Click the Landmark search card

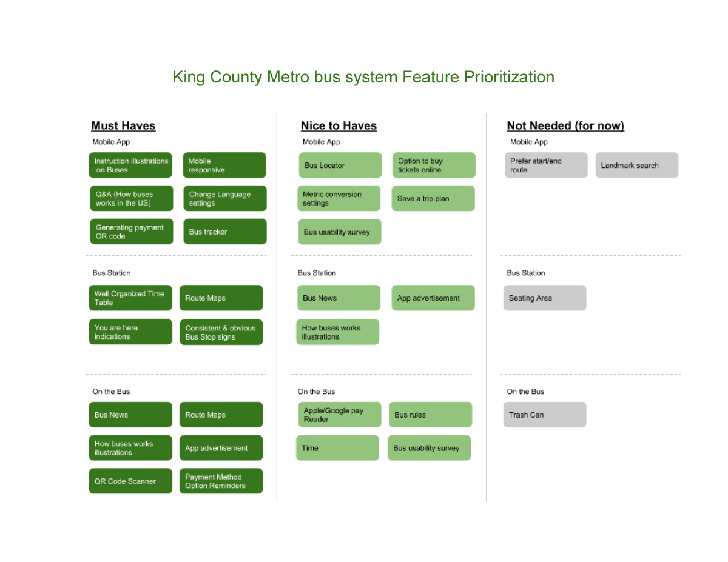637,165
